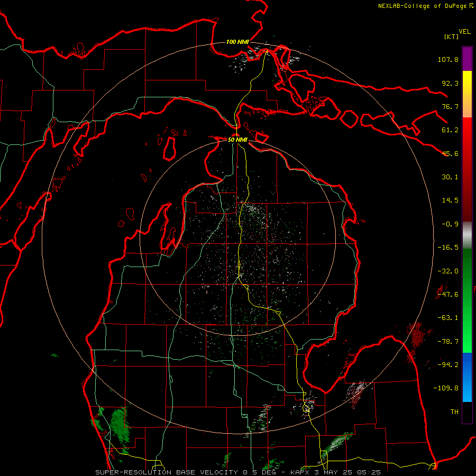Click the -63.1 legend value

pyautogui.click(x=448, y=318)
